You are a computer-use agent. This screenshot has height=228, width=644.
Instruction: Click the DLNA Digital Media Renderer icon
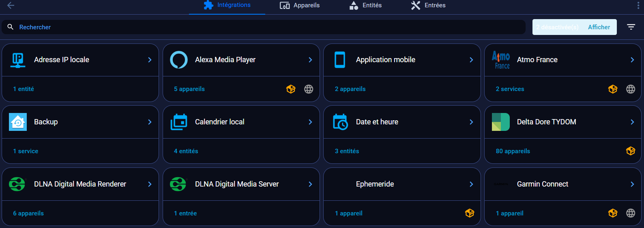tap(17, 184)
